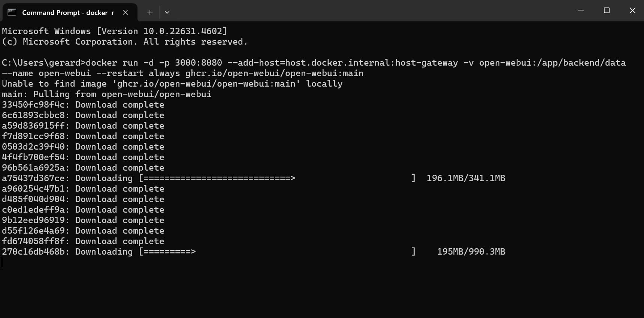Click the Microsoft Windows version line
The height and width of the screenshot is (318, 644).
[115, 31]
